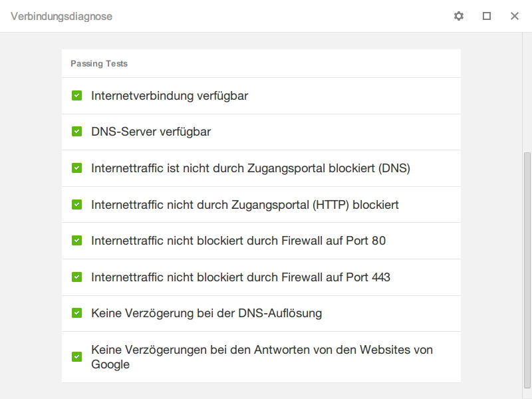Expand the DNS-Server verfügbar test row
The width and height of the screenshot is (532, 399).
[261, 132]
